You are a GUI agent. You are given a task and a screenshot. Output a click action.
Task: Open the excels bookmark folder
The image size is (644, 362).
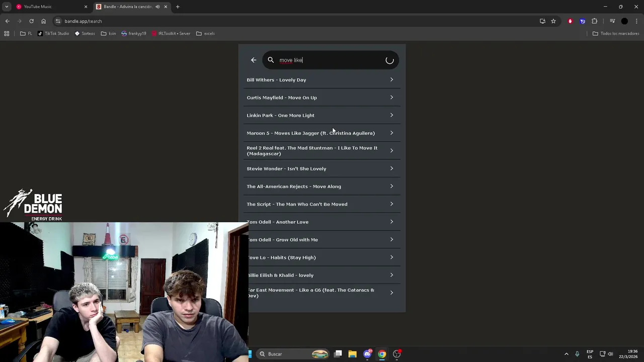click(x=205, y=34)
